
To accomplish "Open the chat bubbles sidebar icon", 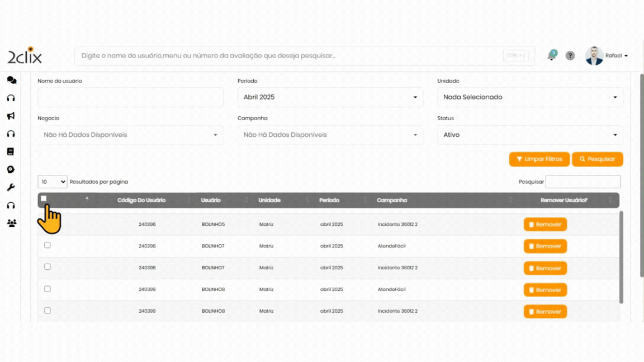I will pos(11,80).
